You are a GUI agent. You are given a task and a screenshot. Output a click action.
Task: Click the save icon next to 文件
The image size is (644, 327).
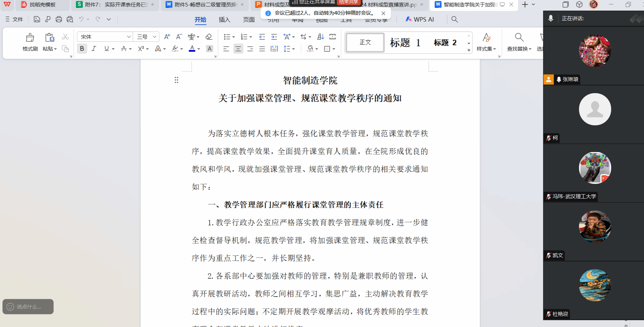pos(37,19)
